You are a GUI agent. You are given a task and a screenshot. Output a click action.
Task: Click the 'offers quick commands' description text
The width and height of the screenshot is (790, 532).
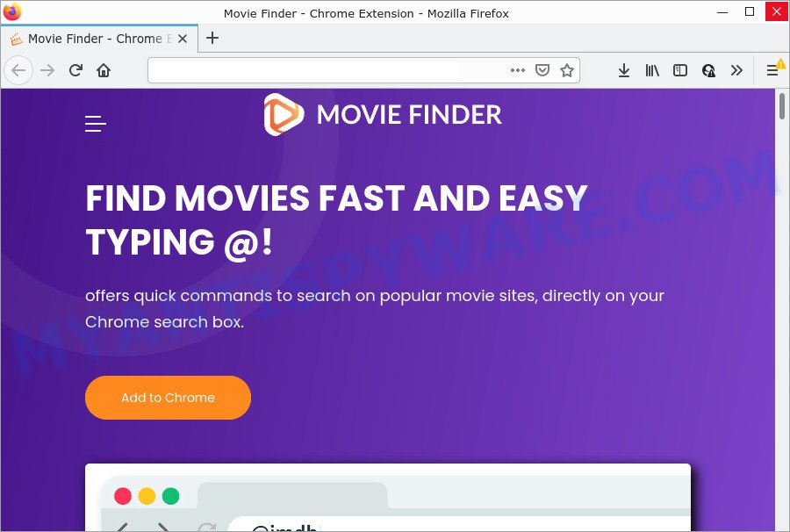coord(374,308)
